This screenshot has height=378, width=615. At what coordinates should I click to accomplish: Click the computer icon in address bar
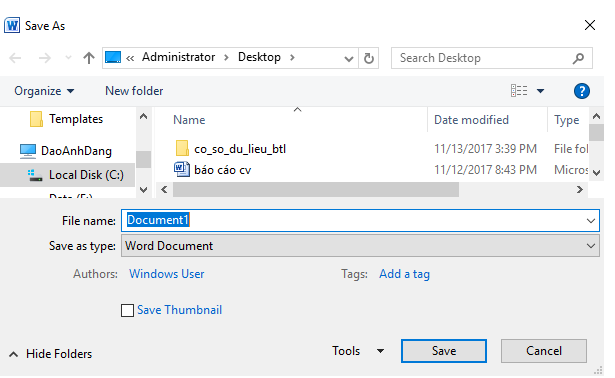click(x=113, y=58)
